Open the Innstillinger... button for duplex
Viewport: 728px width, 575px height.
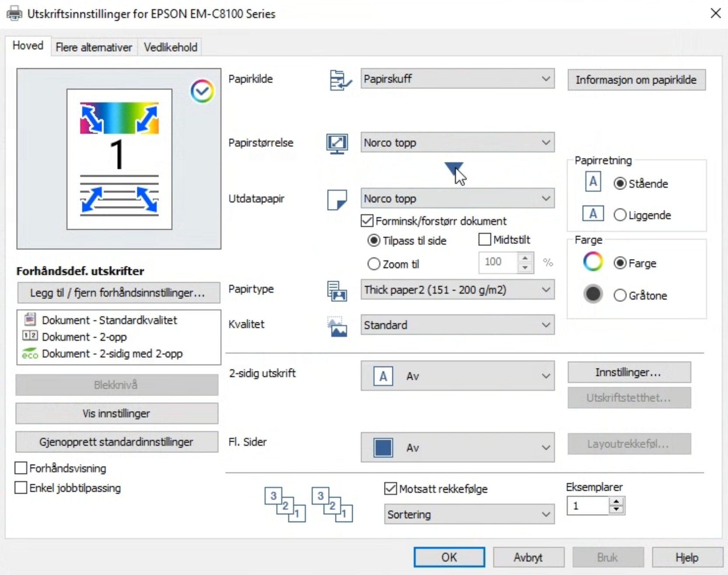pyautogui.click(x=629, y=372)
